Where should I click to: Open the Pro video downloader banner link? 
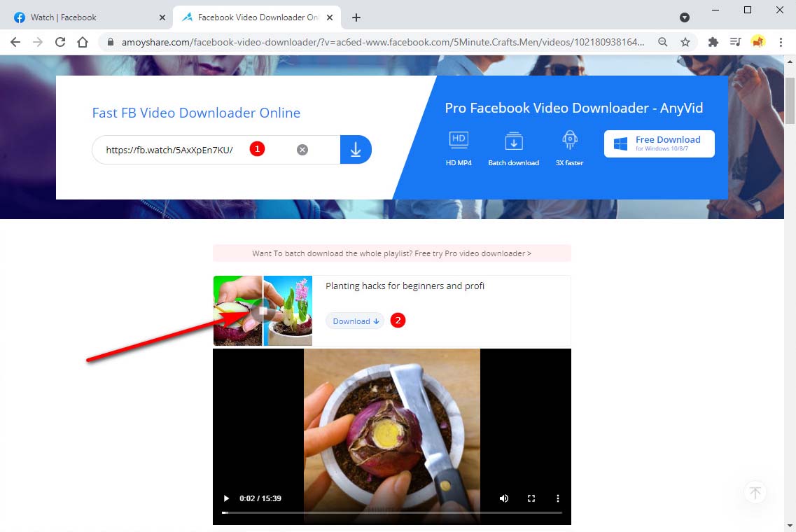tap(391, 253)
